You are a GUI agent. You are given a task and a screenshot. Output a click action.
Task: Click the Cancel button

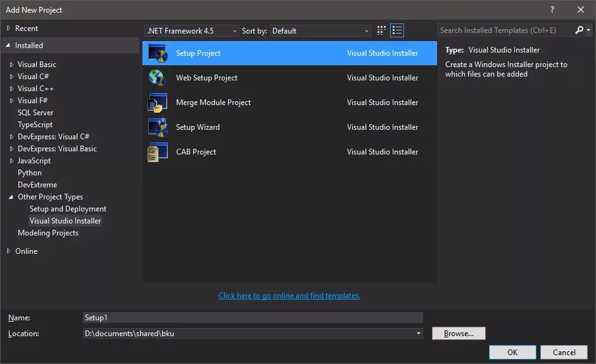click(x=564, y=352)
